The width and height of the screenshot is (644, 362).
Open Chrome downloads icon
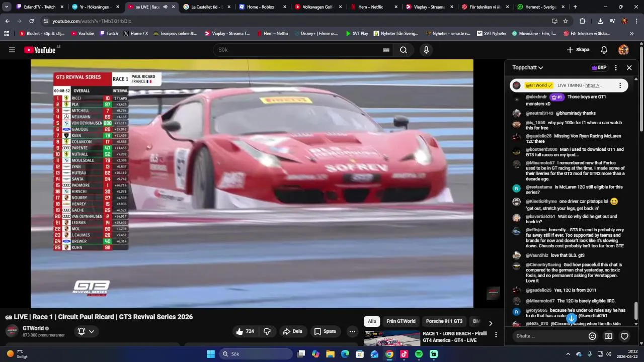[600, 21]
